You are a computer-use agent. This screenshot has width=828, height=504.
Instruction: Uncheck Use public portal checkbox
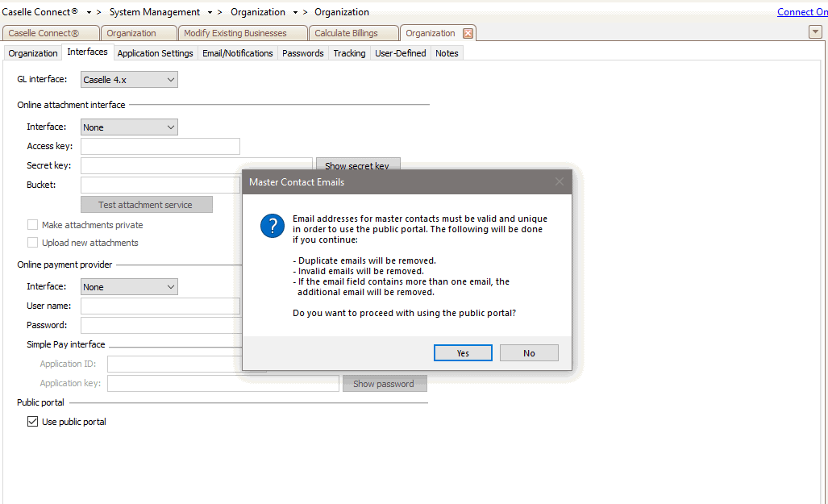[33, 422]
